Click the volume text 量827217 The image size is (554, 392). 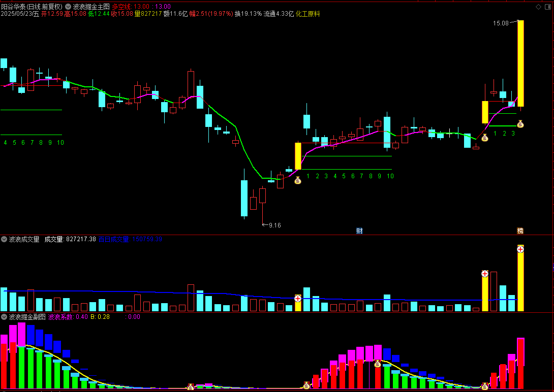click(148, 14)
